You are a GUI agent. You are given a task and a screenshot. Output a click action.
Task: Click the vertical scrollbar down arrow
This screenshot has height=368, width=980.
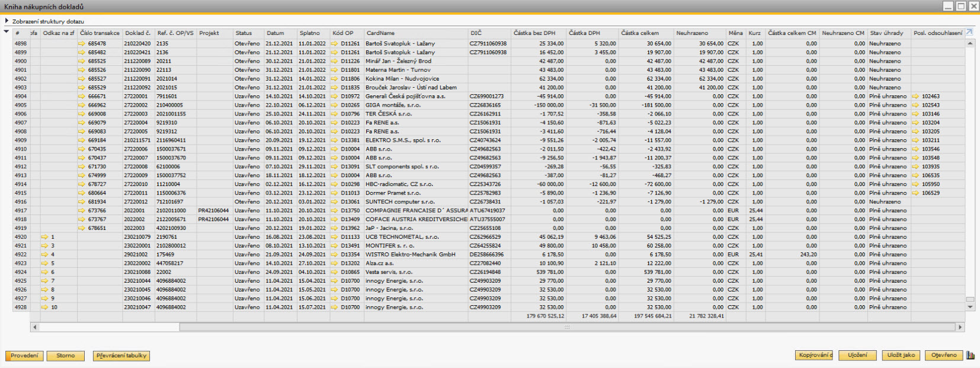coord(970,307)
